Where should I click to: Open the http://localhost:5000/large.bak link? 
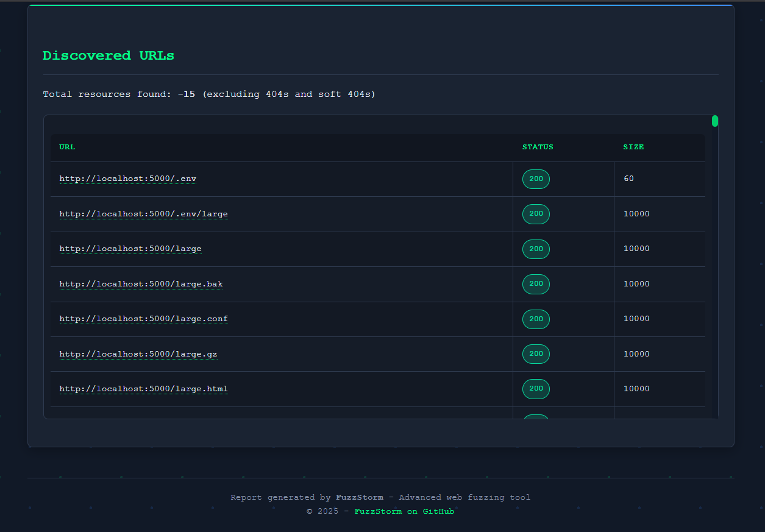(141, 284)
